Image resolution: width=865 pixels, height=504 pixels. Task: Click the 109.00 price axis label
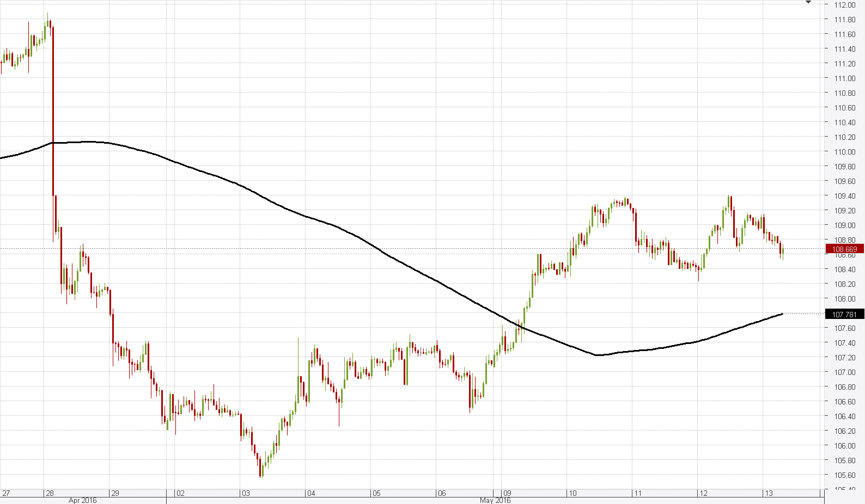[x=844, y=225]
